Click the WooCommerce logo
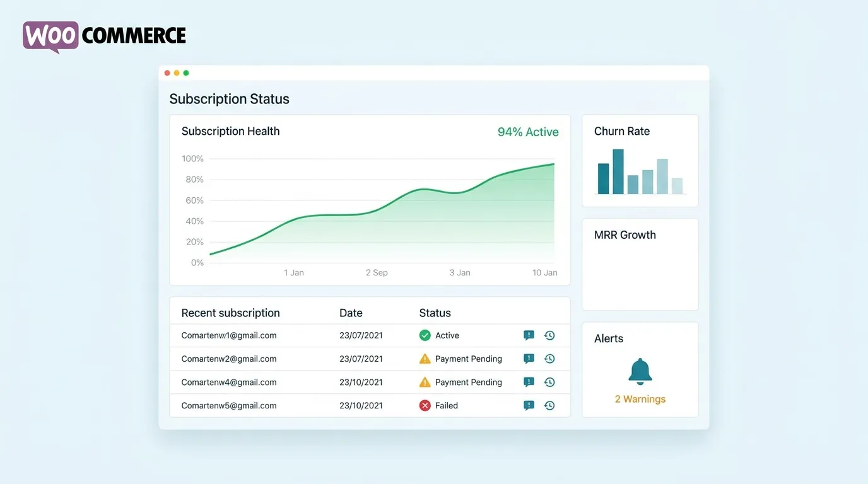Viewport: 868px width, 484px height. tap(105, 37)
